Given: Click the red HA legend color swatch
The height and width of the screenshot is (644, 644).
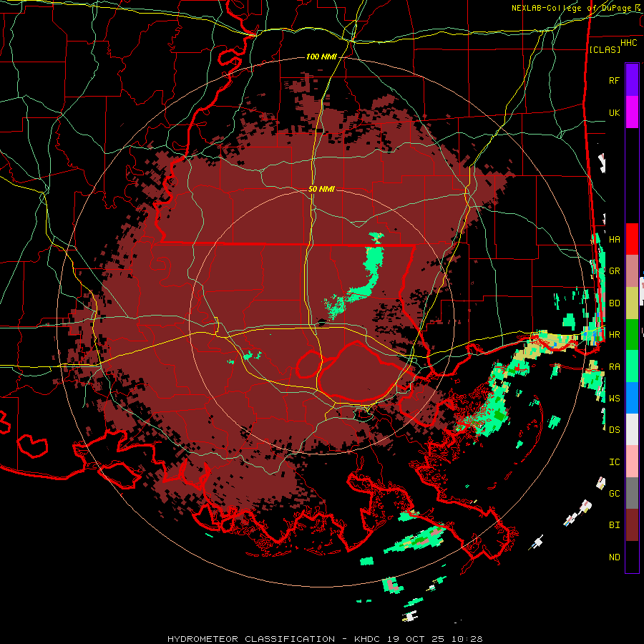Looking at the screenshot, I should point(632,239).
